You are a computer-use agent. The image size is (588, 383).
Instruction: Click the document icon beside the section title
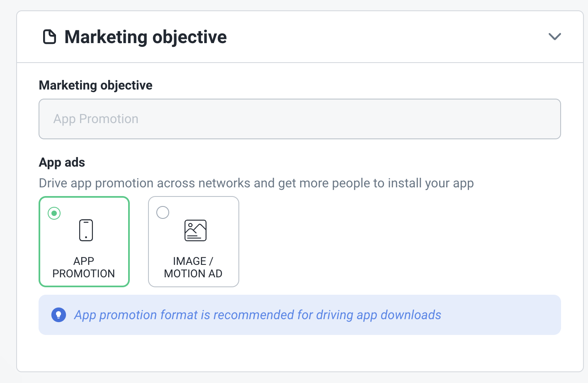tap(50, 37)
